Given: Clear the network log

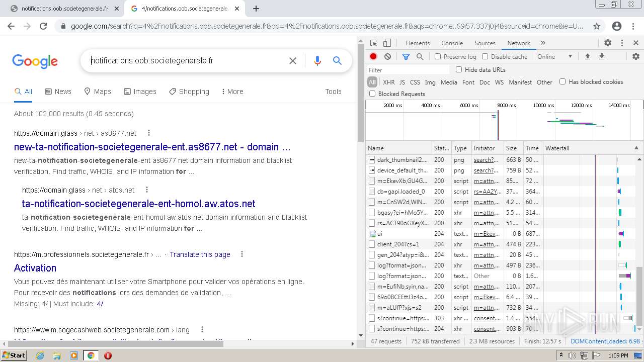Looking at the screenshot, I should [387, 56].
